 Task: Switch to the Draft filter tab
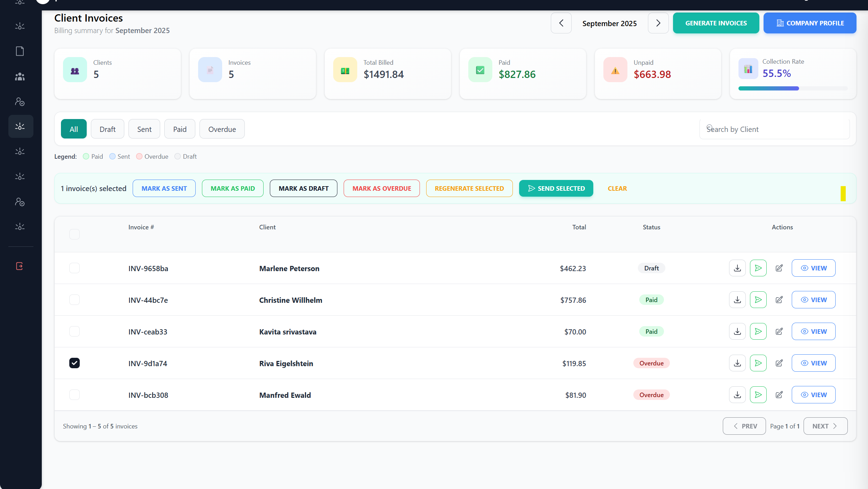(x=107, y=129)
